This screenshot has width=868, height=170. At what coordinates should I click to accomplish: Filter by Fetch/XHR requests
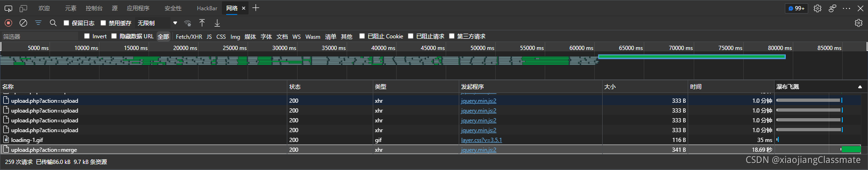coord(189,36)
